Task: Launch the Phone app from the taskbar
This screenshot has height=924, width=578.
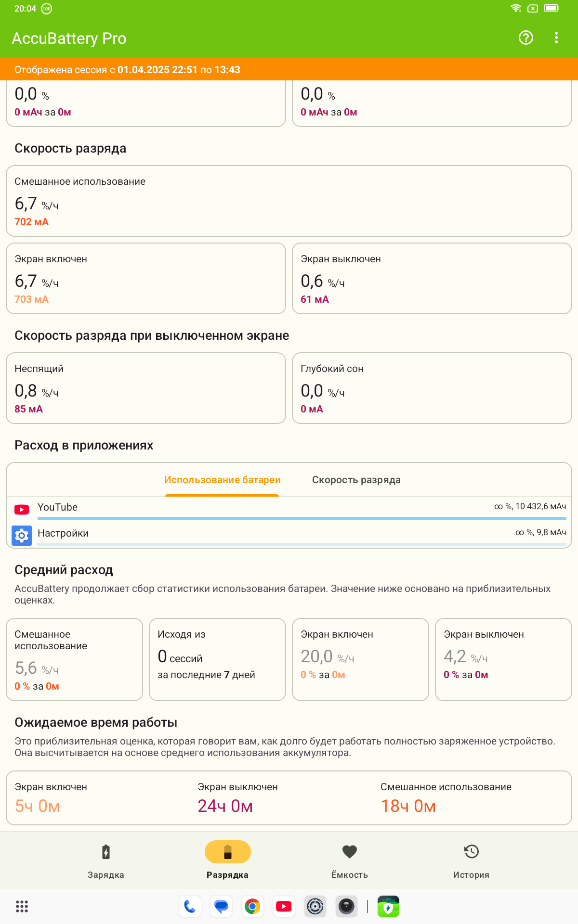Action: (x=190, y=907)
